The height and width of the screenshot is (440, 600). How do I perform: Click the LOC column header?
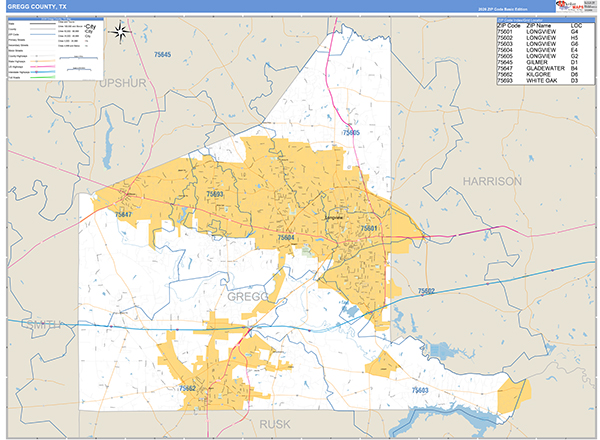tap(576, 26)
